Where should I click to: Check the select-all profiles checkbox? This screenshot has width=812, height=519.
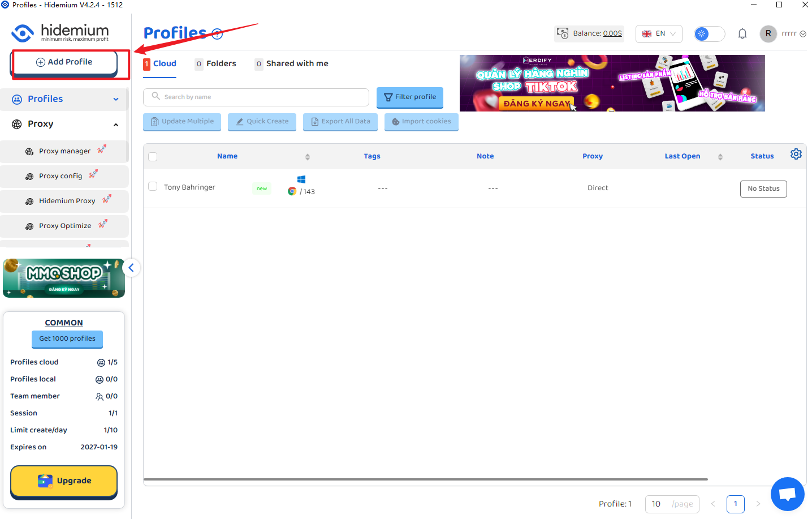153,157
